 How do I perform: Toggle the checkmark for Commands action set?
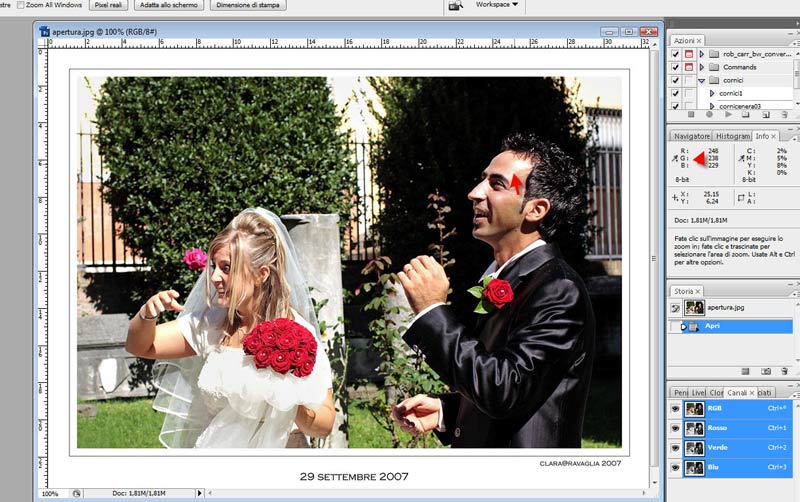tap(676, 67)
